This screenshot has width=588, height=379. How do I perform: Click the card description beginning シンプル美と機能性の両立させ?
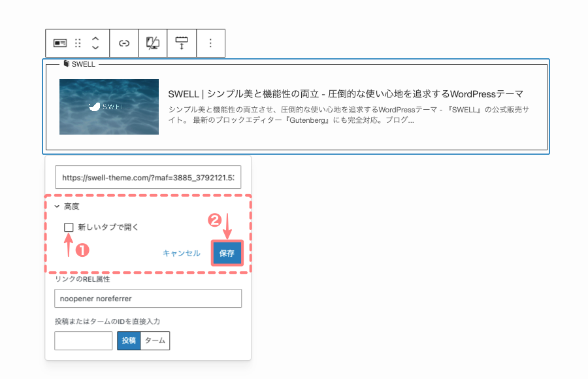(349, 115)
